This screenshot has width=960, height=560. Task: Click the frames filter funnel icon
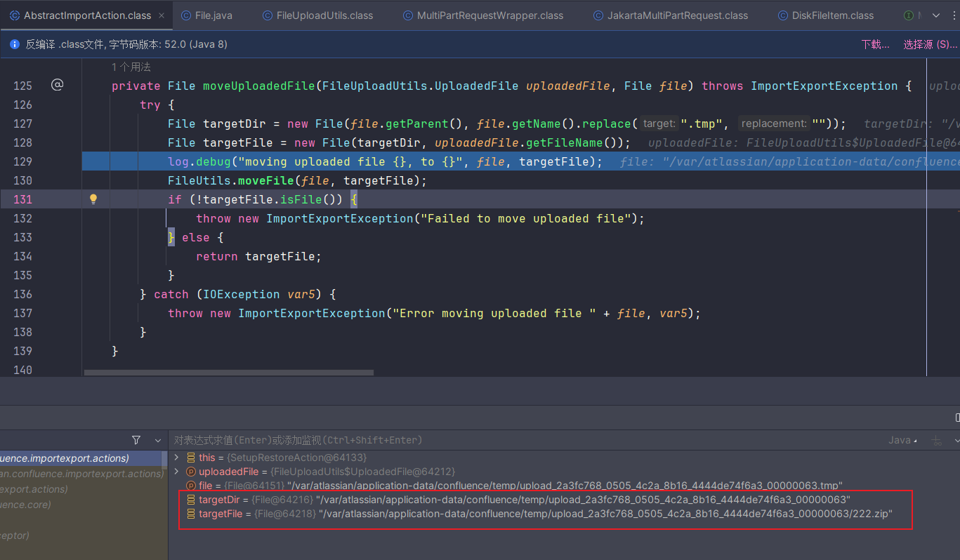point(136,440)
